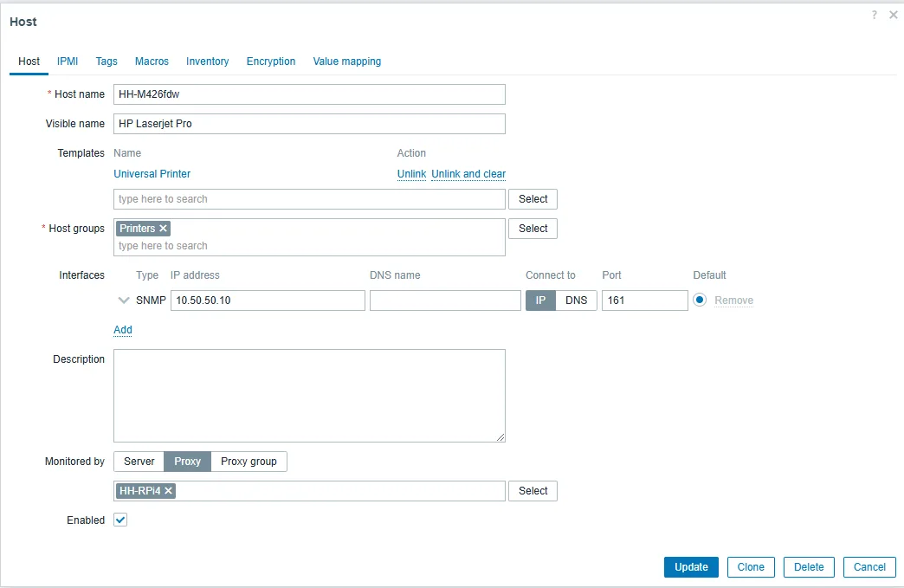This screenshot has height=588, width=904.
Task: Focus the Visible name field
Action: click(310, 124)
